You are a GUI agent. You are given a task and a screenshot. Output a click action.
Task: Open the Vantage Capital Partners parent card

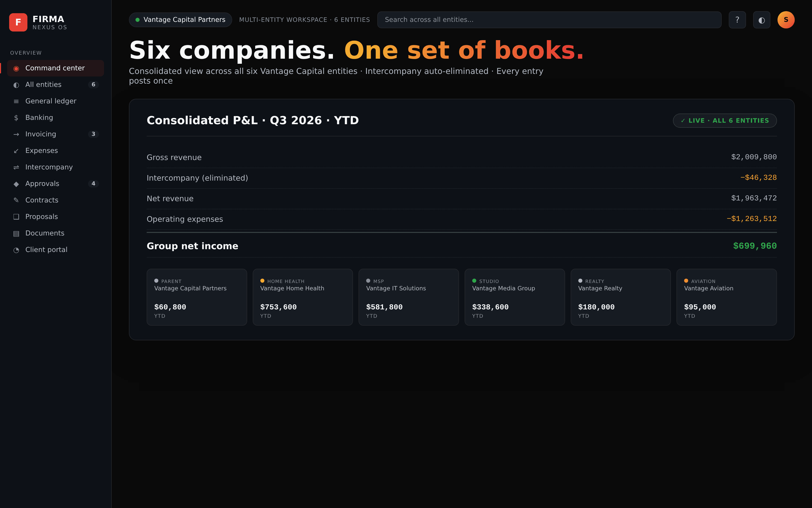pyautogui.click(x=197, y=297)
